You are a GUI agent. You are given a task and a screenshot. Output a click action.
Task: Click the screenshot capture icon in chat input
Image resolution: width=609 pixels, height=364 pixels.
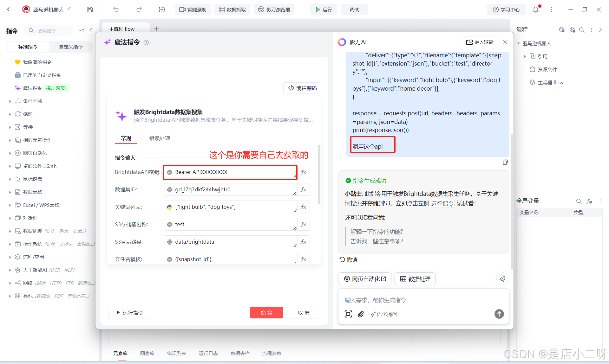[348, 314]
